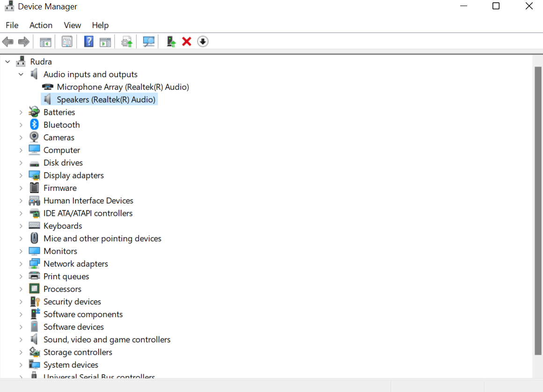Expand the Display adapters category
This screenshot has width=543, height=392.
21,175
